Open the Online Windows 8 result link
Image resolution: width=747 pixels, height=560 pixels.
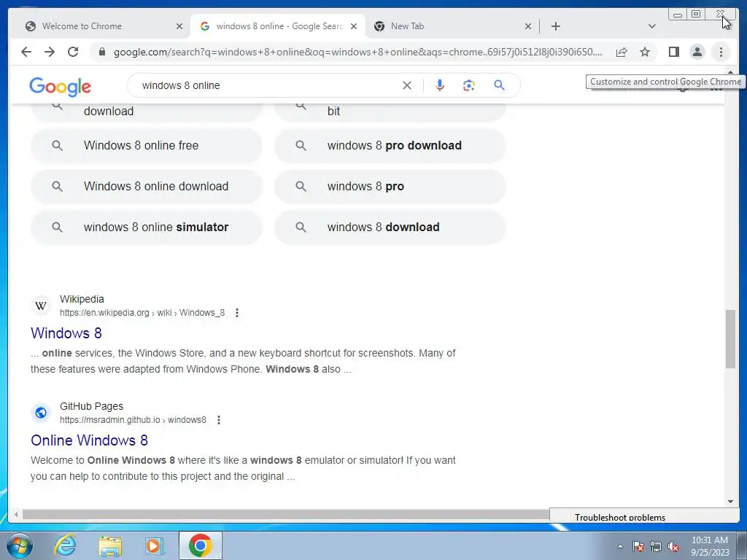click(x=89, y=440)
